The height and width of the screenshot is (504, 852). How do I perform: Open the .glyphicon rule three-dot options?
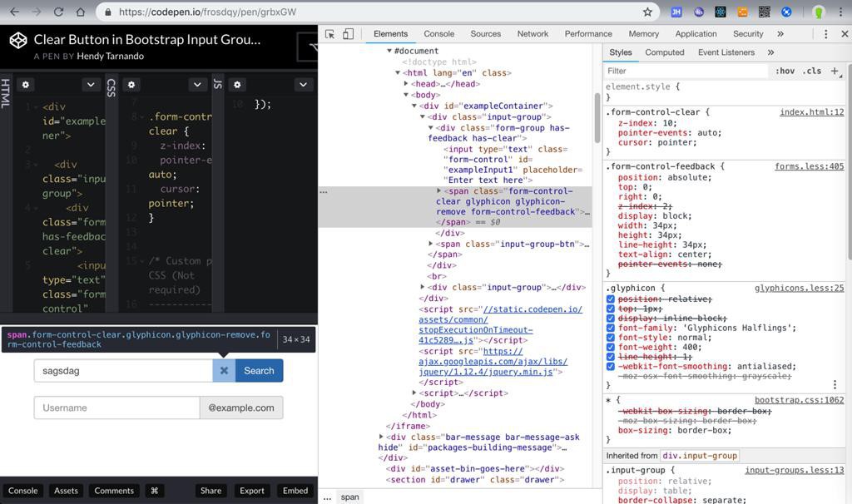[x=835, y=384]
